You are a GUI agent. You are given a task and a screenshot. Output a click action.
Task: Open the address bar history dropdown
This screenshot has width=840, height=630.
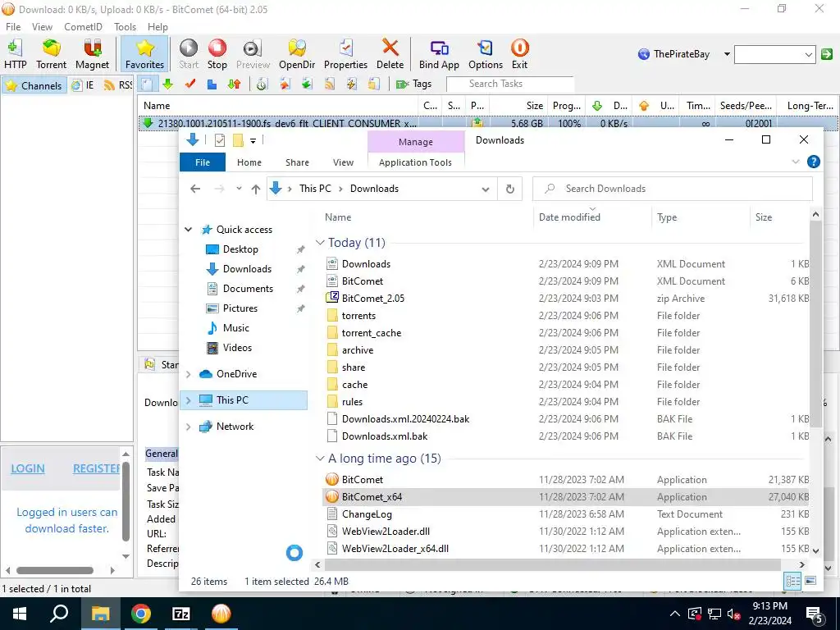(x=486, y=189)
